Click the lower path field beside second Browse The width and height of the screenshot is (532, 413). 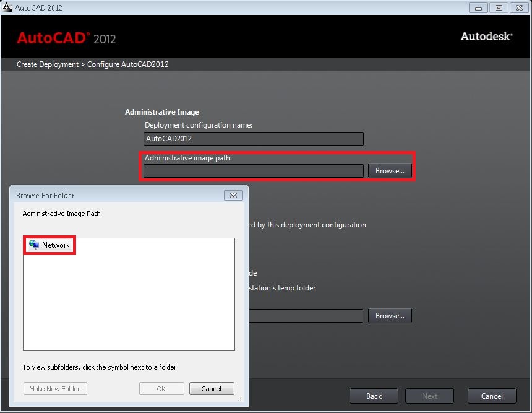306,316
